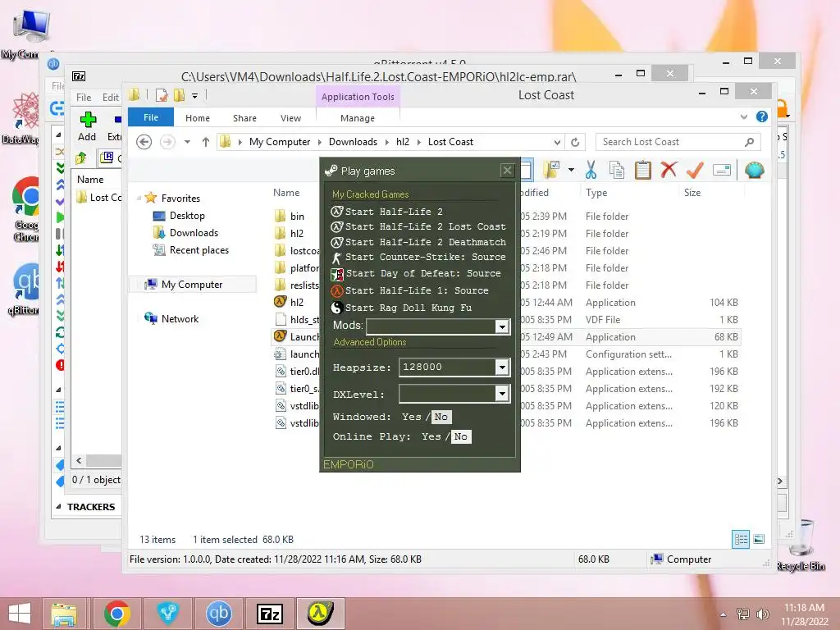The image size is (840, 630).
Task: Open the Customize Quick Access Toolbar arrow
Action: click(x=195, y=96)
